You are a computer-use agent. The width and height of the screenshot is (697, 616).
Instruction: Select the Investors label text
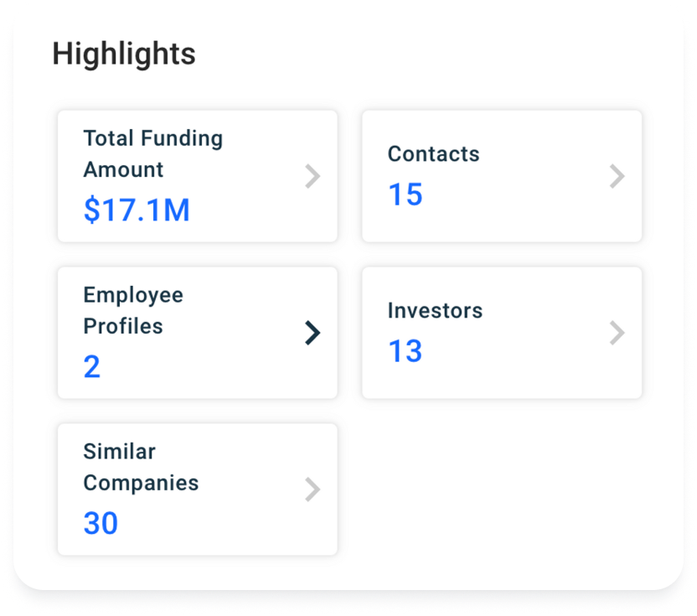pos(435,311)
